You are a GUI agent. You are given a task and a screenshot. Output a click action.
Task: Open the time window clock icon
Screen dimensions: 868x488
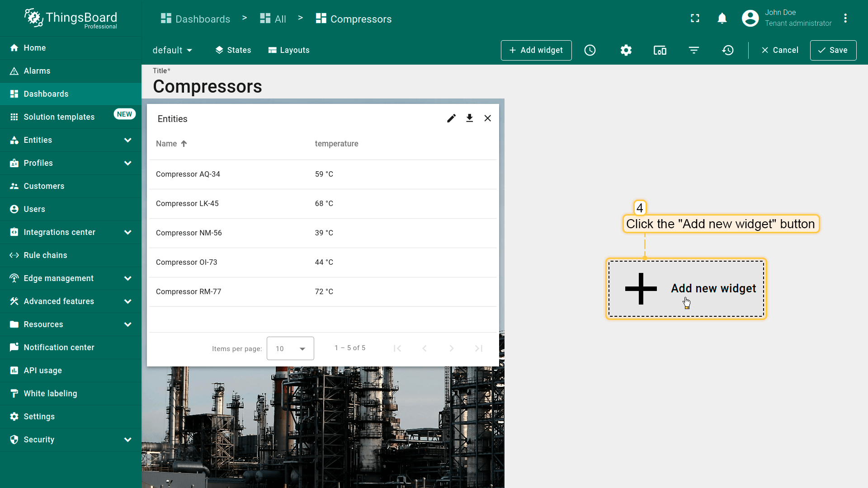coord(590,50)
